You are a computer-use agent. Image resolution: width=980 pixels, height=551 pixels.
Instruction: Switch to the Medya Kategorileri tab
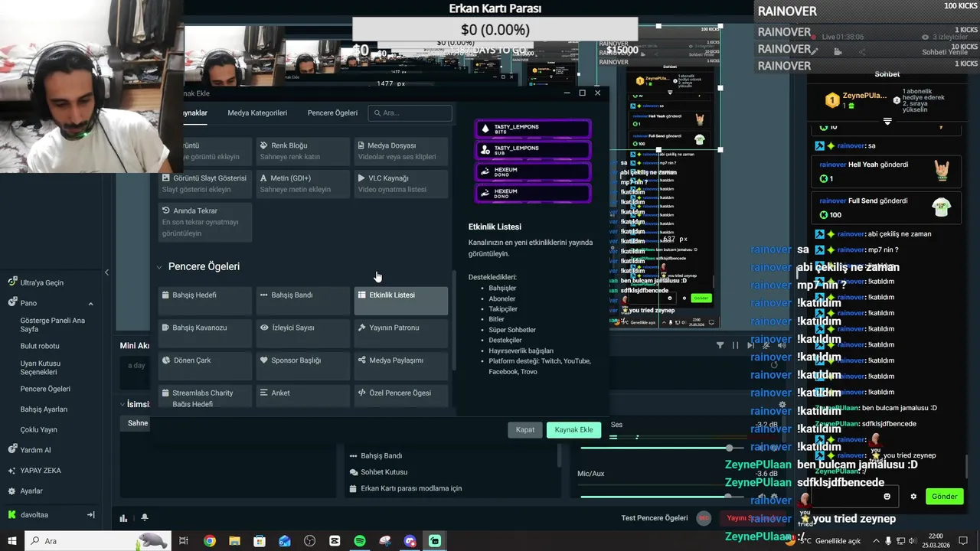coord(257,112)
